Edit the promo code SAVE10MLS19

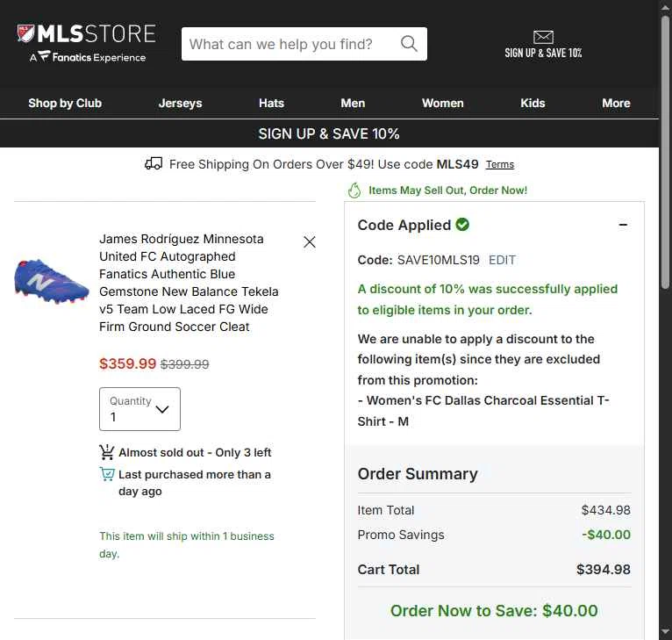(x=503, y=260)
